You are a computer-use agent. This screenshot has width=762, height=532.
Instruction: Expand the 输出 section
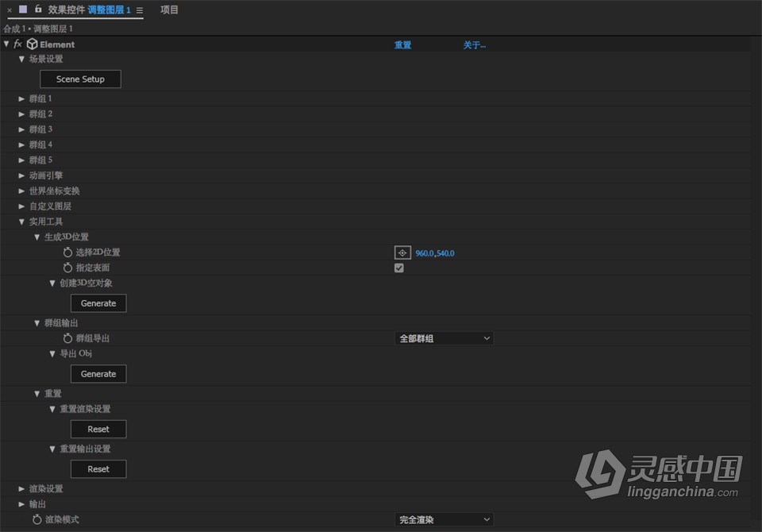point(21,504)
